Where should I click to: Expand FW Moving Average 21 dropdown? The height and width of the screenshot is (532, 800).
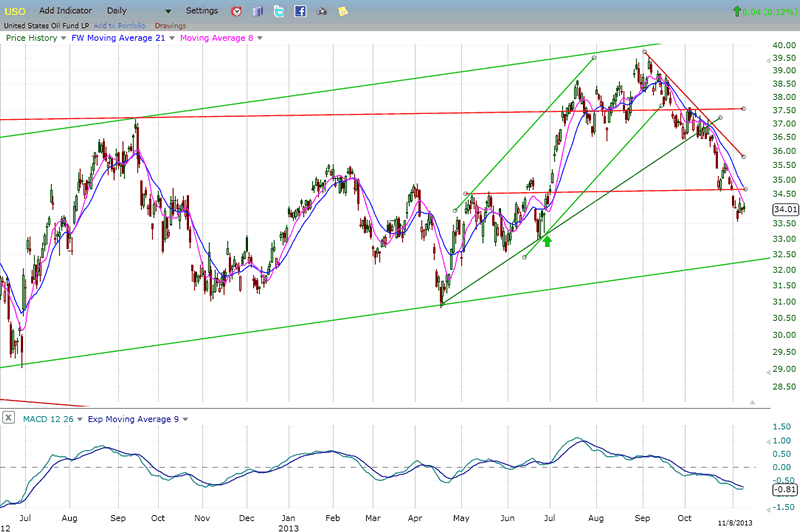tap(171, 38)
